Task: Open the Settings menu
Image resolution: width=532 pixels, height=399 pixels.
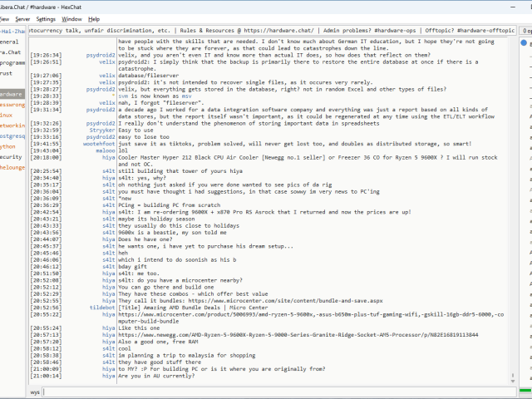Action: 46,19
